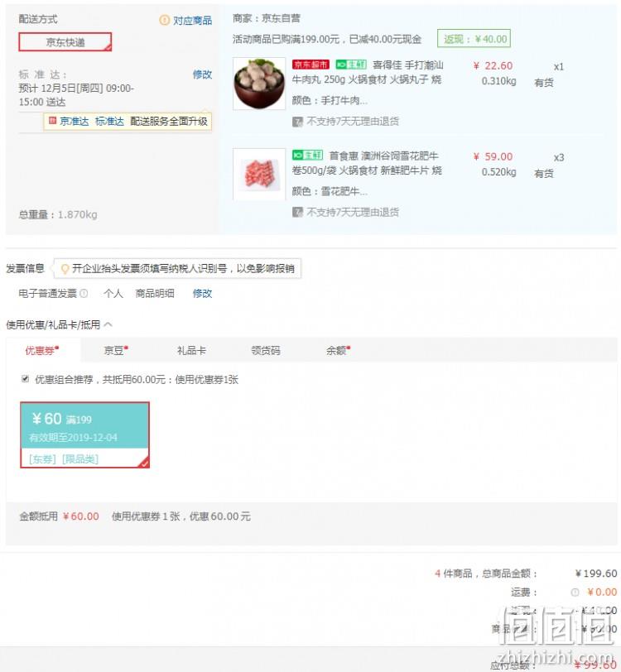
Task: Select the ¥60 满199 coupon card
Action: click(x=85, y=434)
